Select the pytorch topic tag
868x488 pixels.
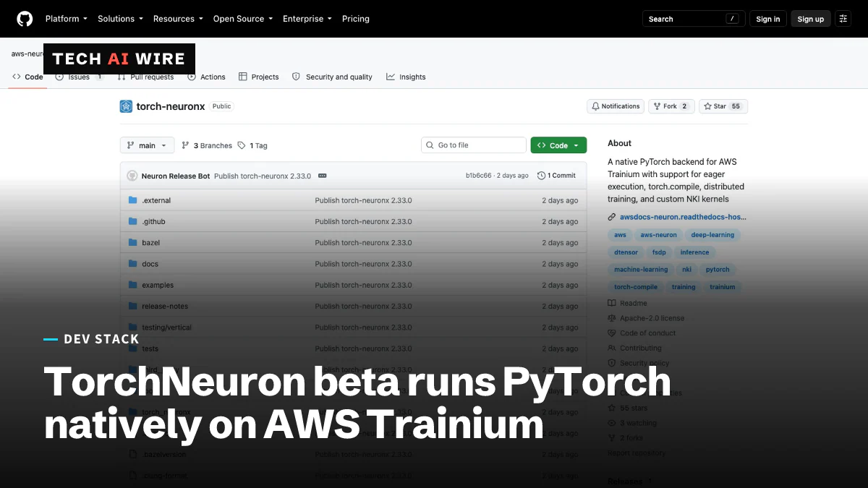click(x=718, y=270)
